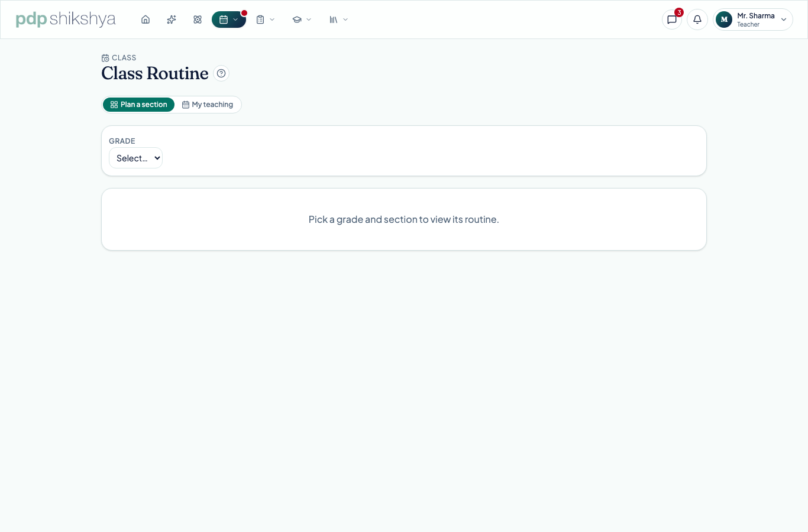Open the messages chat icon
Viewport: 808px width, 532px height.
672,20
